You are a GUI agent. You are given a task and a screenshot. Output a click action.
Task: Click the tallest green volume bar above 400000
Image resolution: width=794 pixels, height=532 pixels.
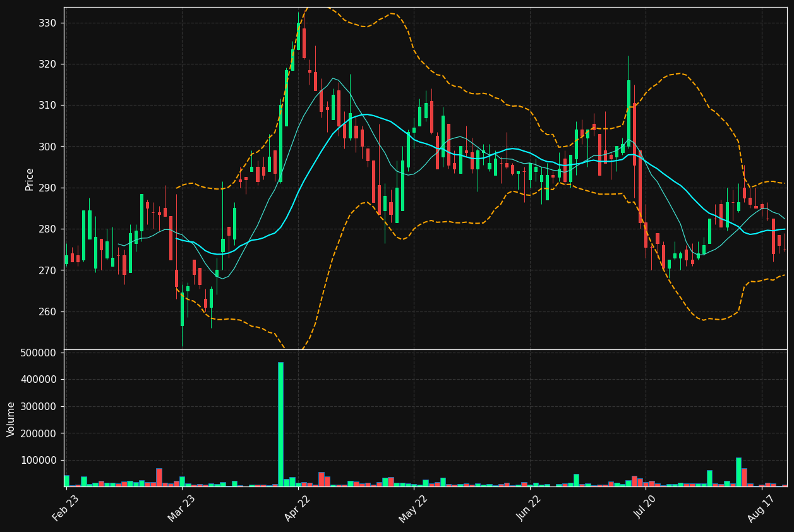tap(280, 425)
